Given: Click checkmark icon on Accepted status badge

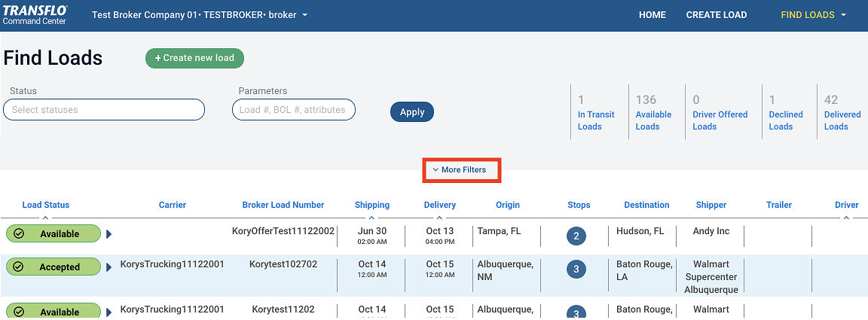Looking at the screenshot, I should pyautogui.click(x=19, y=267).
